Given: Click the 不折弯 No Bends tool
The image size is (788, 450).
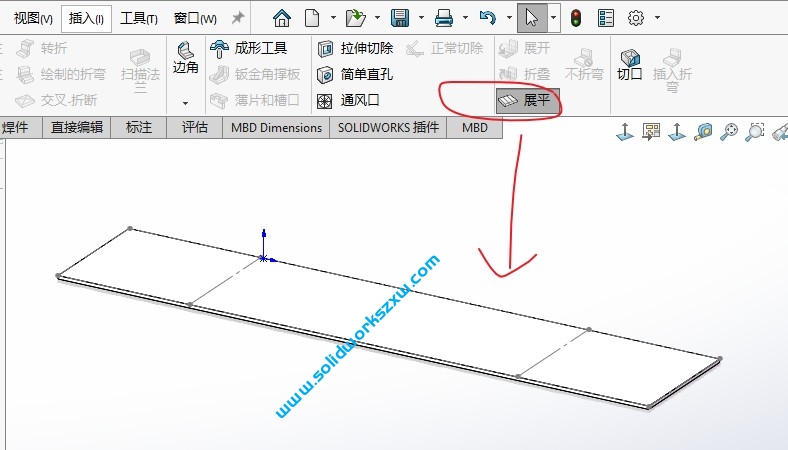Looking at the screenshot, I should point(584,64).
